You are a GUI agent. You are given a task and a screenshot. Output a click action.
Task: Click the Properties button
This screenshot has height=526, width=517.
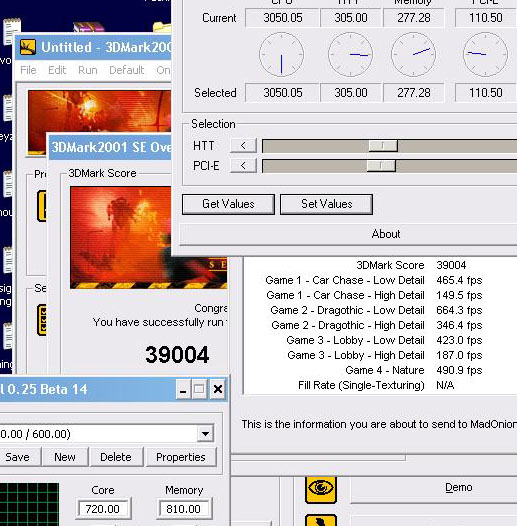coord(180,457)
